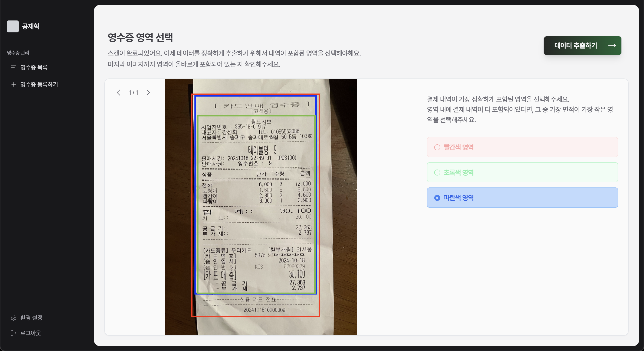Click the user avatar square beside 공재혁
644x351 pixels.
[13, 26]
